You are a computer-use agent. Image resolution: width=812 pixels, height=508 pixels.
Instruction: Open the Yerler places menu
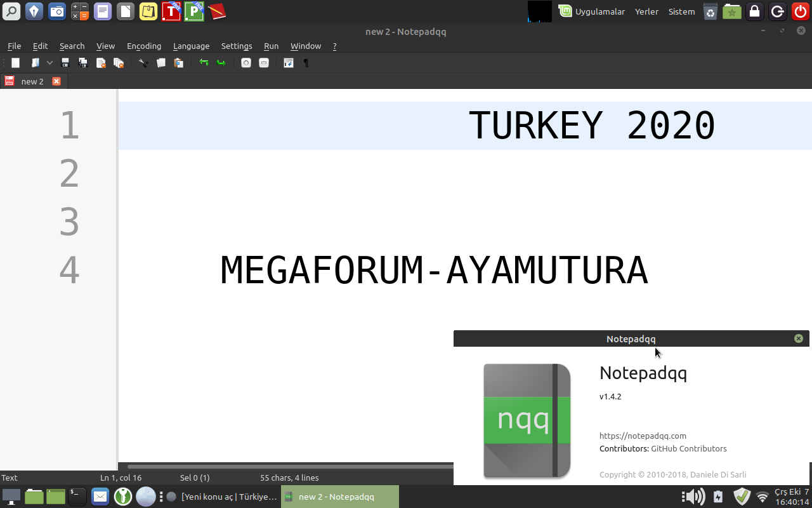coord(646,11)
